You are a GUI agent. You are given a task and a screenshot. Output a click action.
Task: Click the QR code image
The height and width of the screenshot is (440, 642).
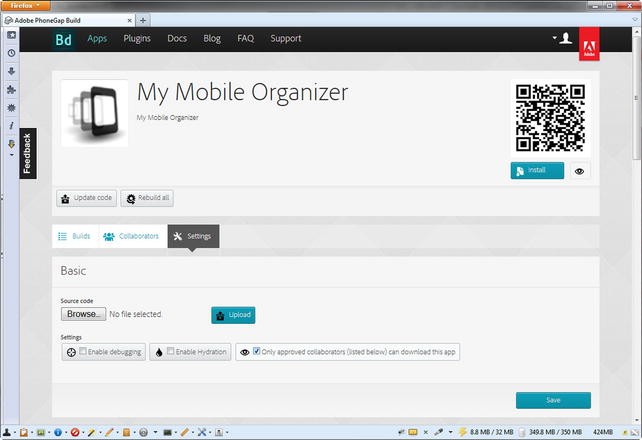point(550,118)
